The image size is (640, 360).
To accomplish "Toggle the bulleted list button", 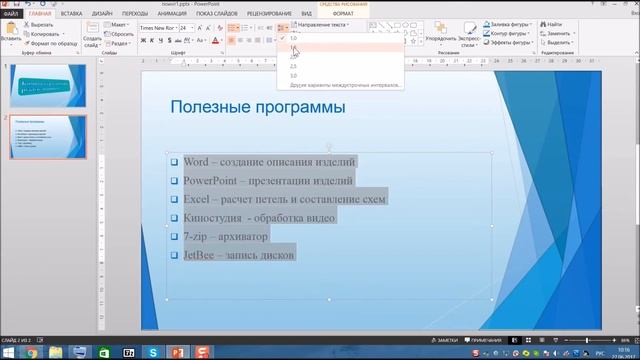I will click(231, 28).
